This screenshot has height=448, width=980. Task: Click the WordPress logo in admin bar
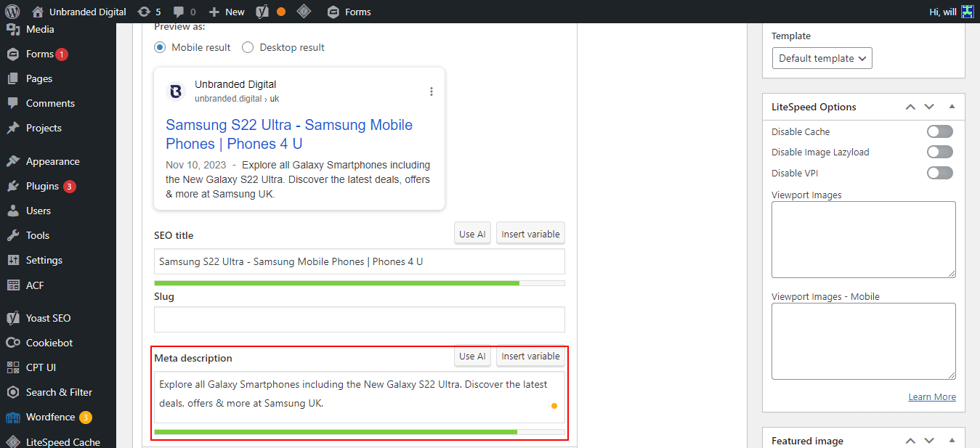12,12
